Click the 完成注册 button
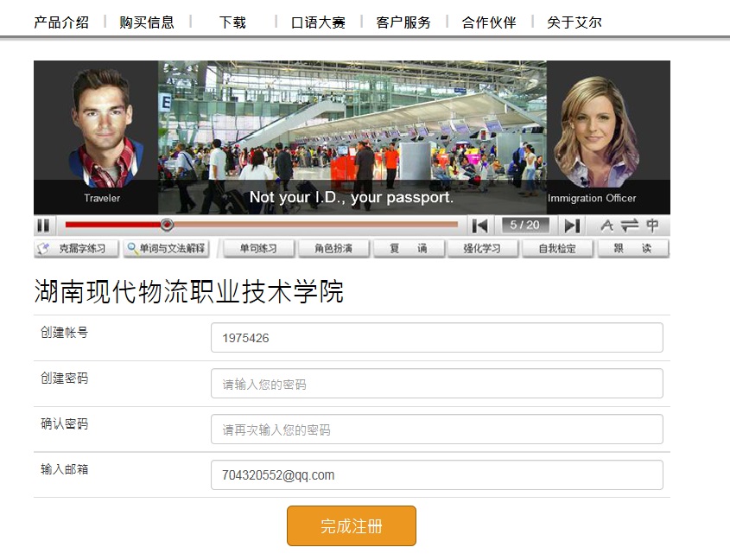Image resolution: width=730 pixels, height=560 pixels. point(352,526)
